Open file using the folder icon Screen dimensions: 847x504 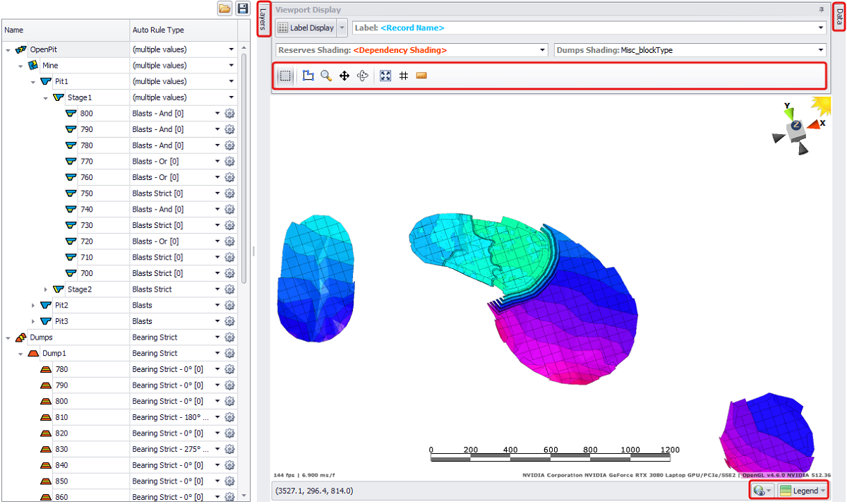[x=224, y=8]
